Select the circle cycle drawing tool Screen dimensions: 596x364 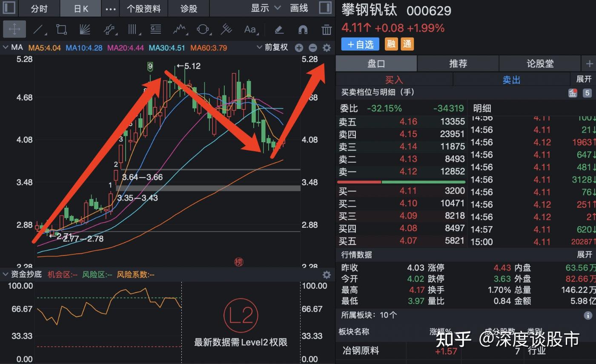(x=203, y=29)
